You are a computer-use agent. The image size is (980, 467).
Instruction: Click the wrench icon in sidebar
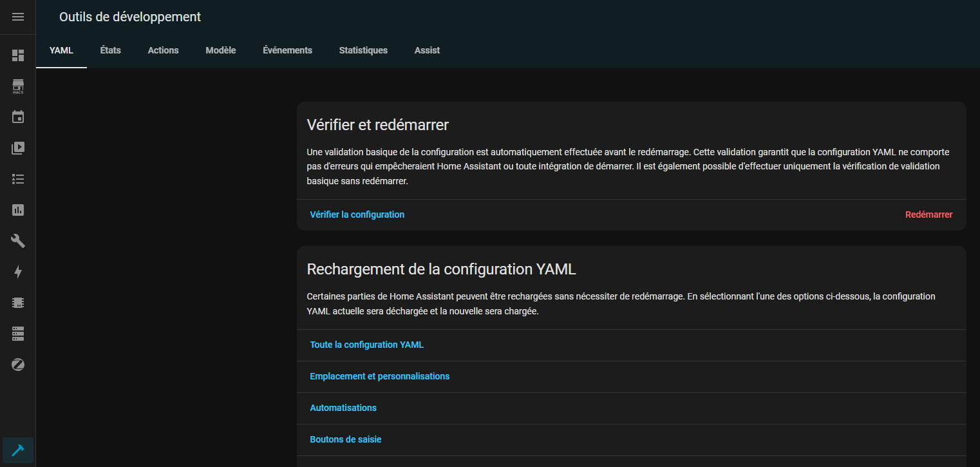click(18, 241)
